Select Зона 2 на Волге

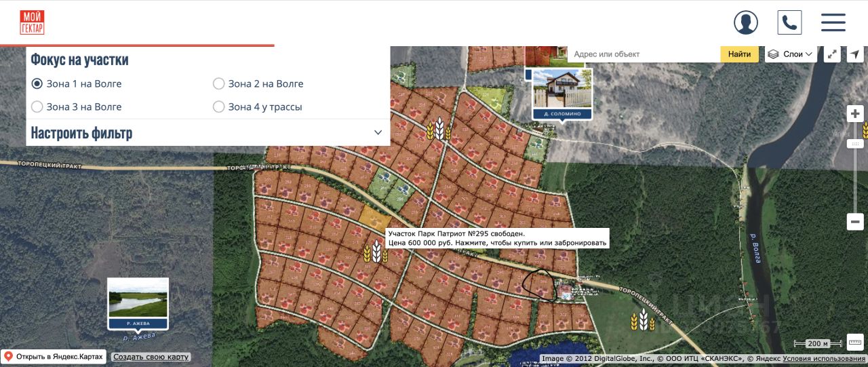(258, 84)
